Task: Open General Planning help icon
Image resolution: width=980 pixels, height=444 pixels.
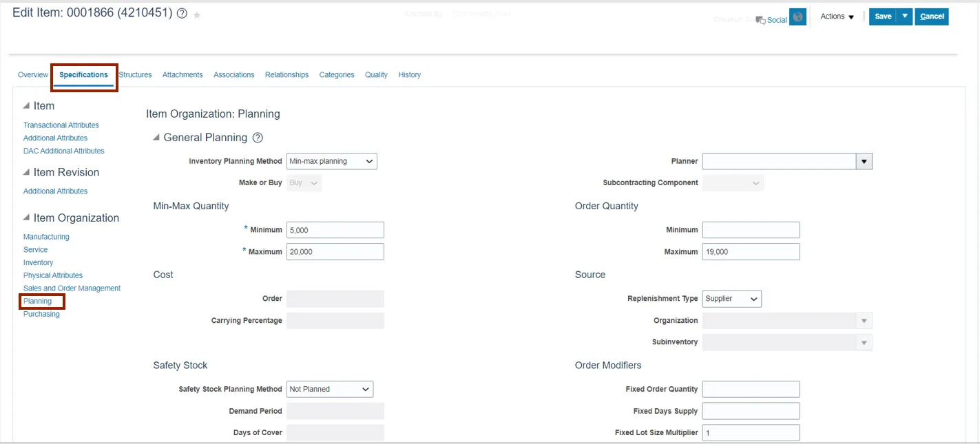Action: pyautogui.click(x=258, y=138)
